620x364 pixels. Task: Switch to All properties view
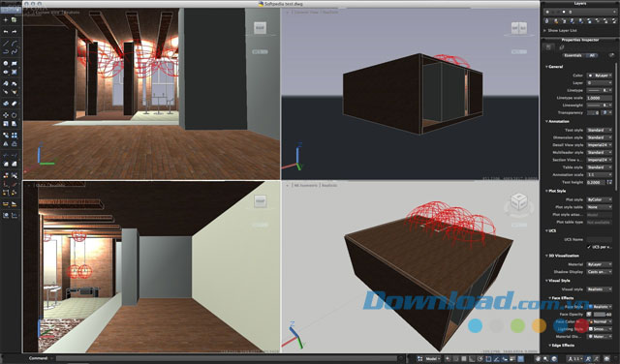592,55
